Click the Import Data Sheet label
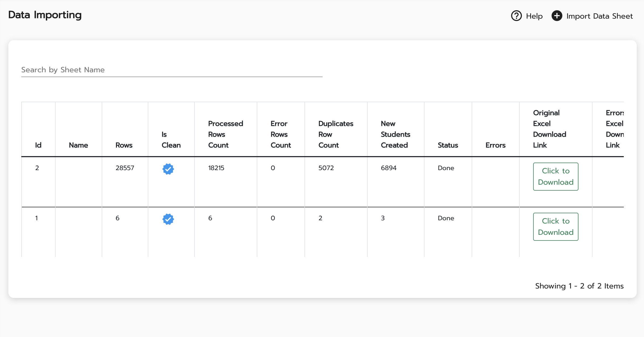Screen dimensions: 644x337 [599, 16]
